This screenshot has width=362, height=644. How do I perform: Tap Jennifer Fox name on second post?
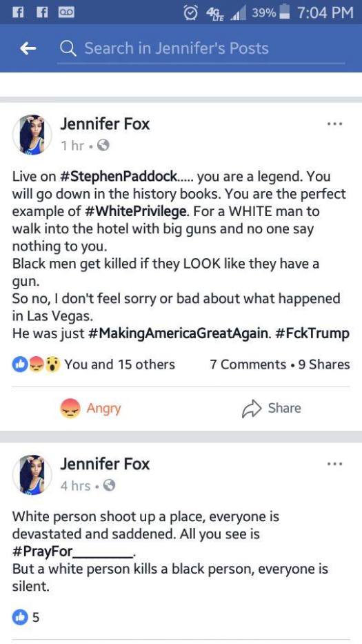click(x=105, y=464)
